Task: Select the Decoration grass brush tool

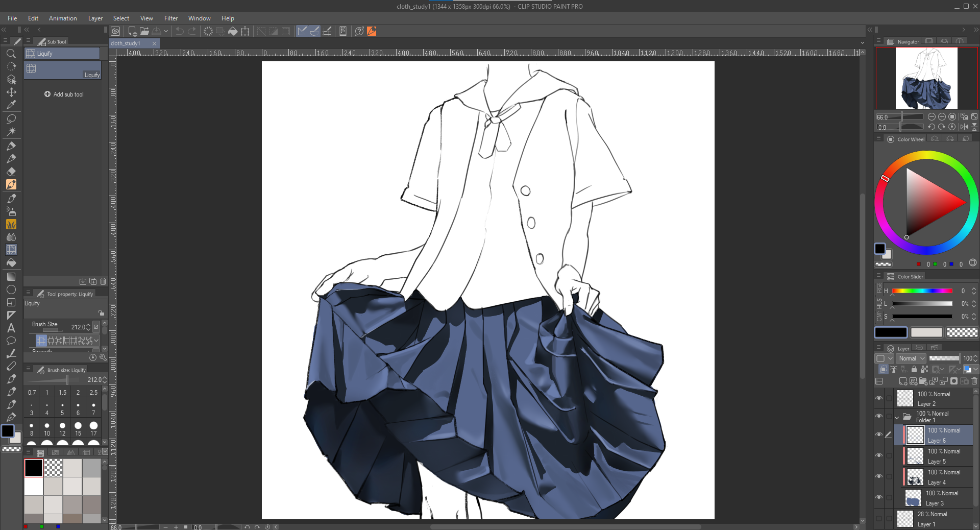Action: [11, 224]
